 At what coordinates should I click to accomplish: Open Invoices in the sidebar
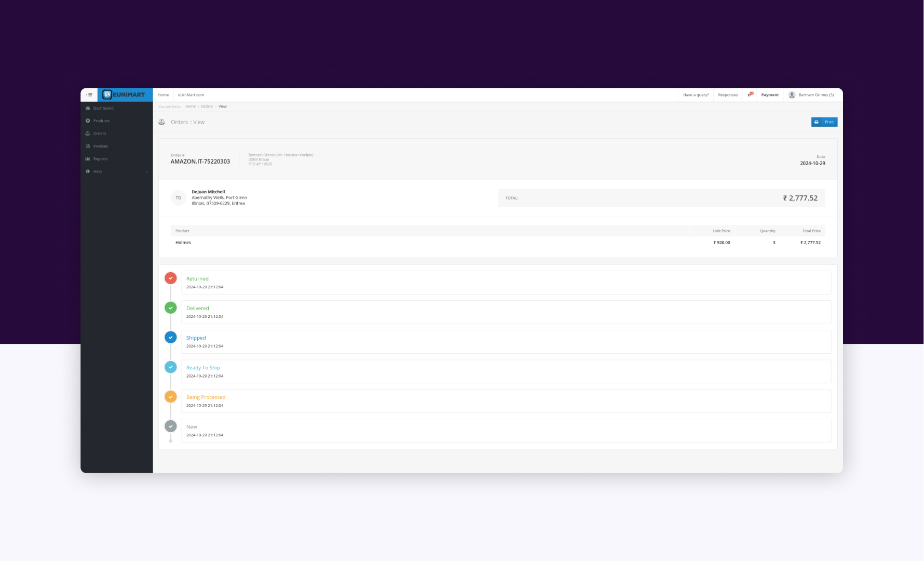pos(101,146)
